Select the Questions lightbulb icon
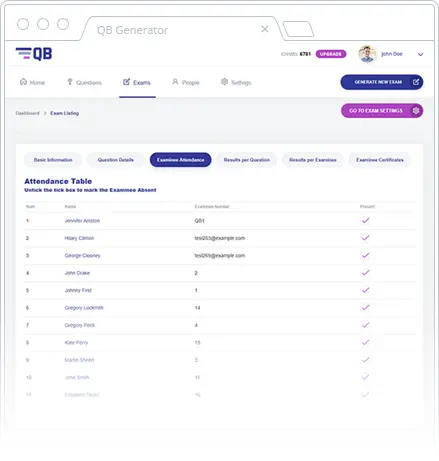Image resolution: width=439 pixels, height=461 pixels. click(70, 82)
